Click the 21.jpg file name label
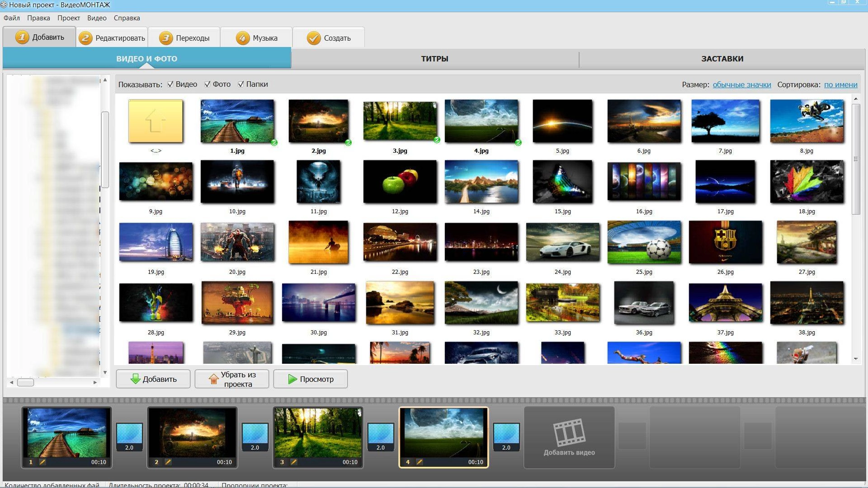Screen dimensions: 868x488 click(318, 272)
